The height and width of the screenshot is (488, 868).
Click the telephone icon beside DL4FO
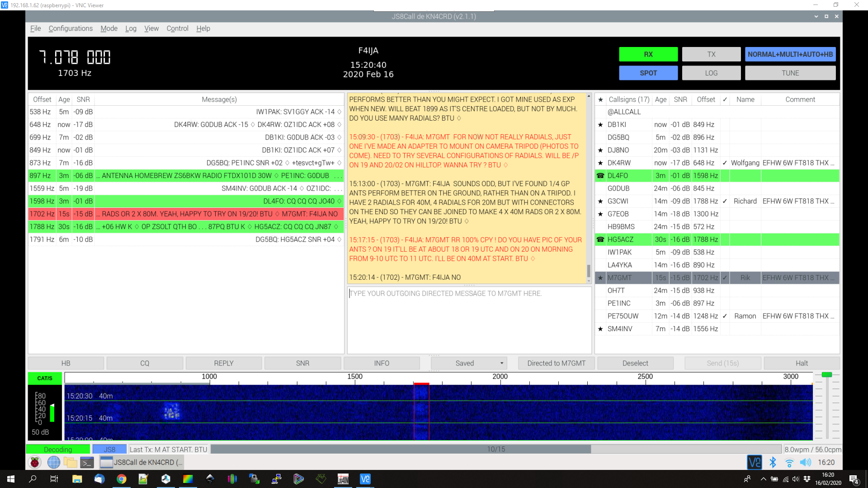(600, 176)
